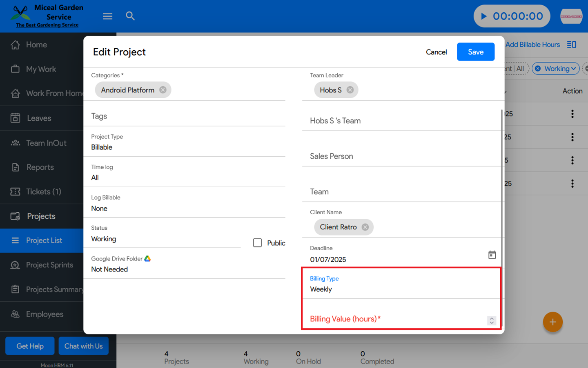Screen dimensions: 588x368
Task: Remove Hobs S team leader chip
Action: (350, 90)
